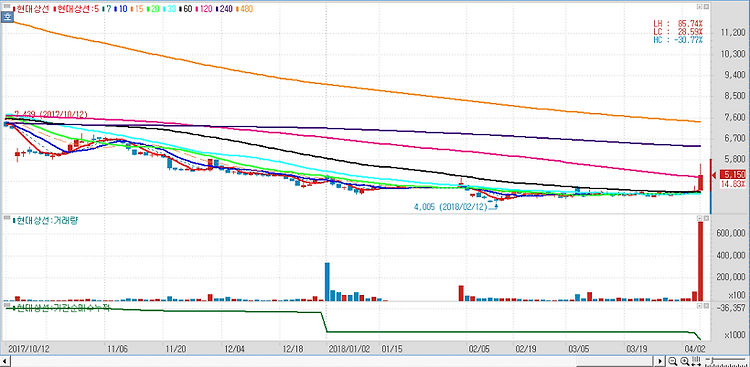
Task: Select the 7-day moving average legend
Action: 106,9
